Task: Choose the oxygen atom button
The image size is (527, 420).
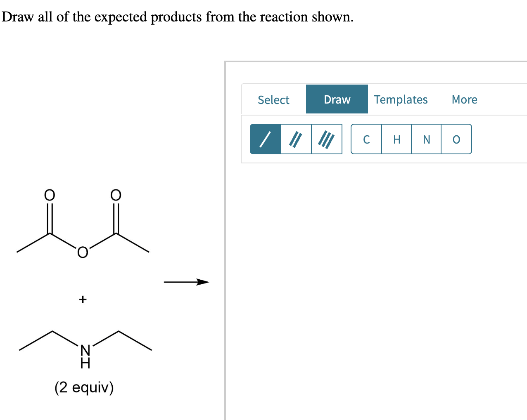Action: [456, 139]
